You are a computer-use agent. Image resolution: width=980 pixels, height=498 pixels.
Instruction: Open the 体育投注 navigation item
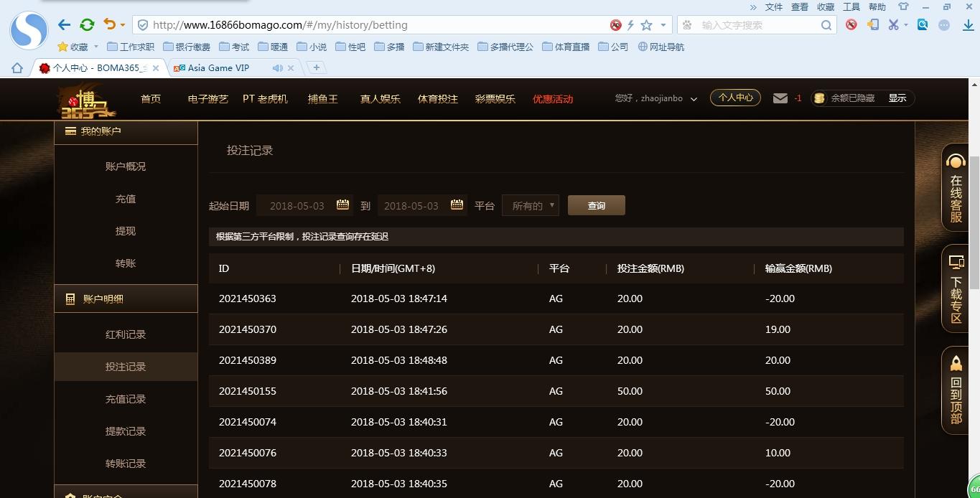point(438,99)
